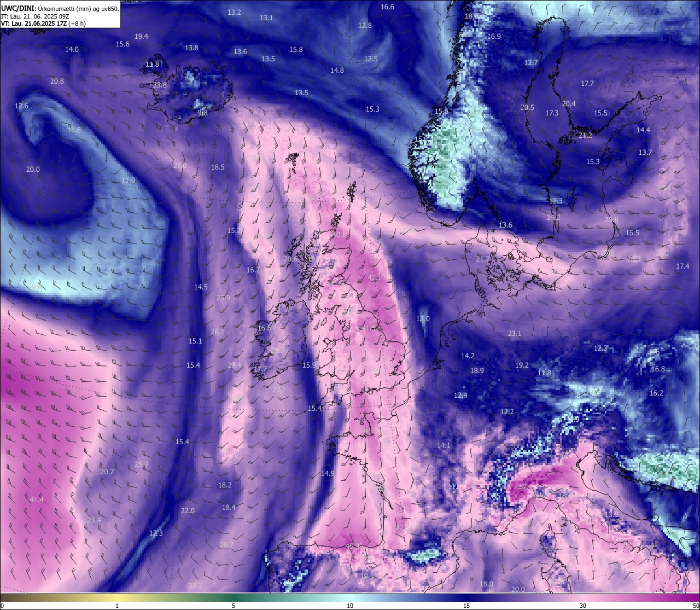Click the map value 13.2

pyautogui.click(x=234, y=12)
